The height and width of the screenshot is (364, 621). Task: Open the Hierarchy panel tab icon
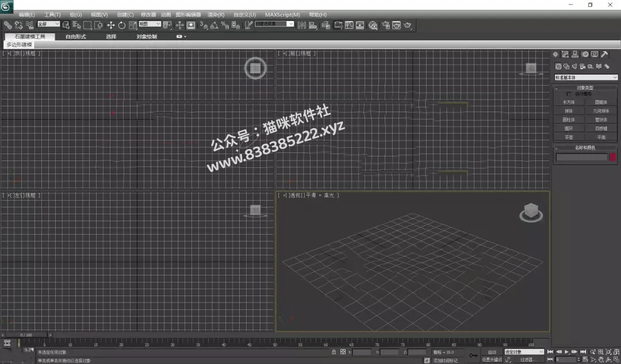pos(575,54)
